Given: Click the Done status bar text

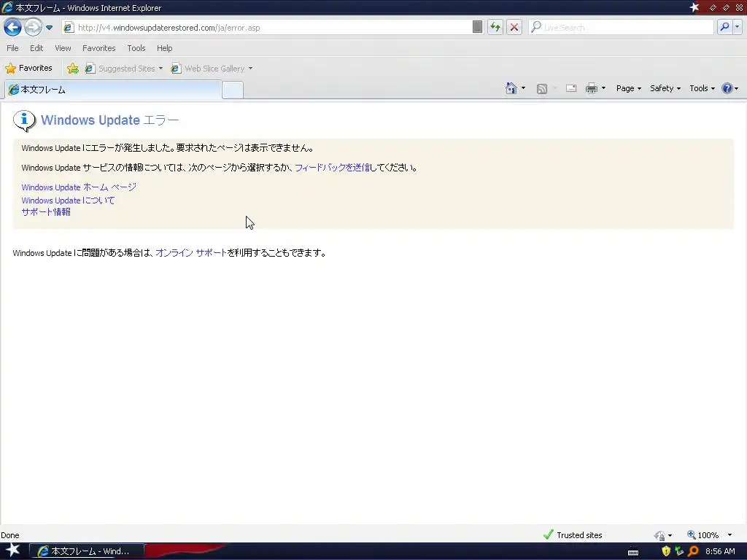Looking at the screenshot, I should tap(10, 535).
